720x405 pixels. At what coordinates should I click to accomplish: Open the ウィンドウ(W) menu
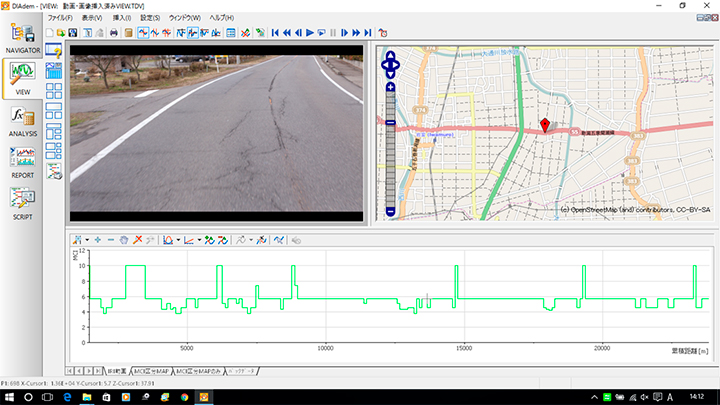(185, 18)
